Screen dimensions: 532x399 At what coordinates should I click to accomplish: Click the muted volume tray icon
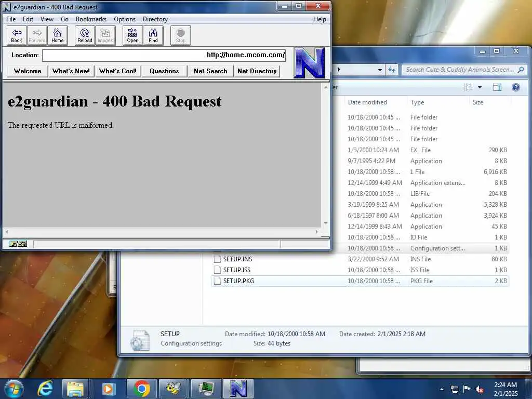tap(480, 389)
